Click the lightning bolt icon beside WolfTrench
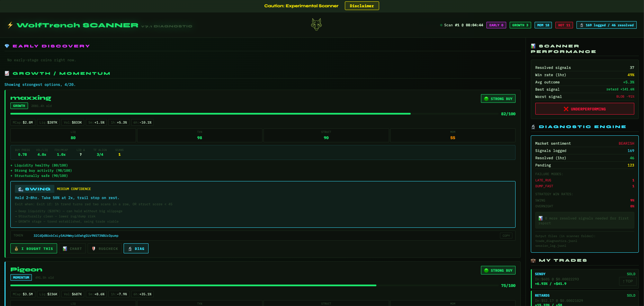 pos(10,25)
